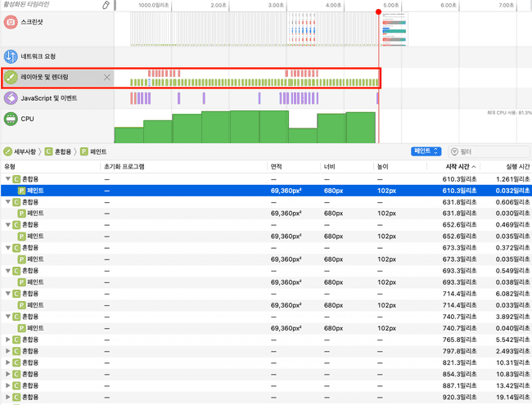Select the 페인트 row starting at 740.7밀리초

click(35, 327)
